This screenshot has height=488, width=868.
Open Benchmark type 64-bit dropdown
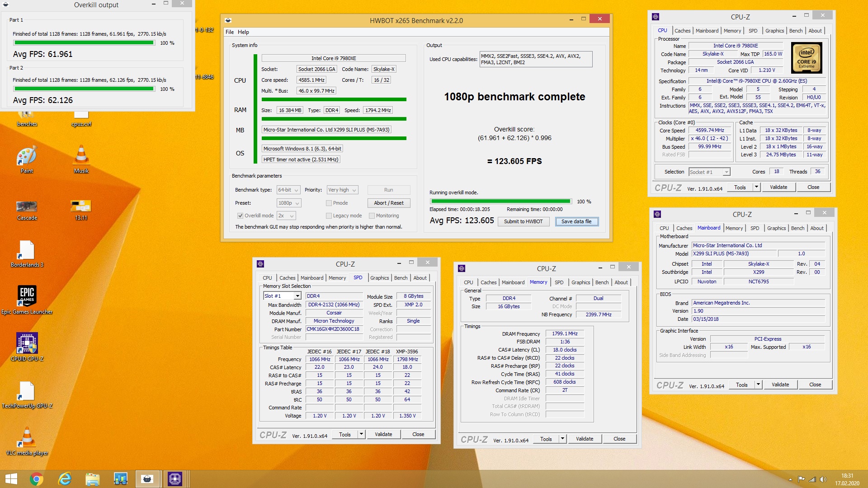(288, 190)
